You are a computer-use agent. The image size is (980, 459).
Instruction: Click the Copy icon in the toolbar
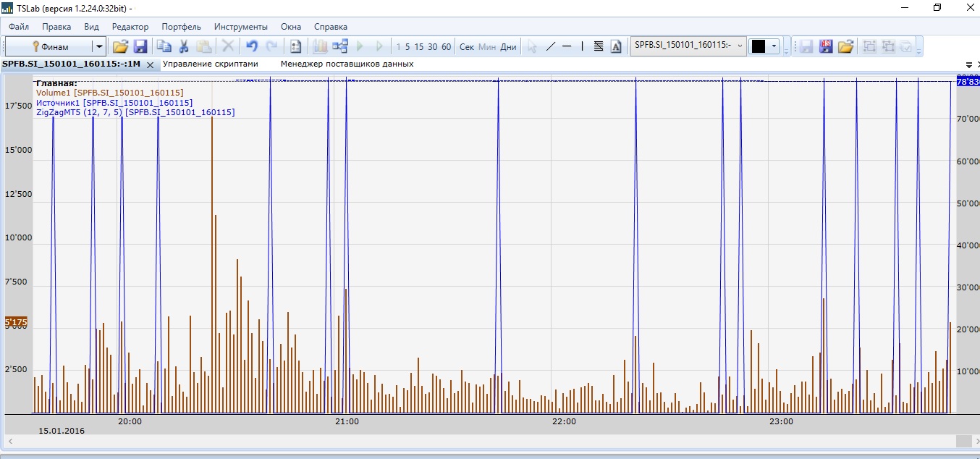point(164,46)
